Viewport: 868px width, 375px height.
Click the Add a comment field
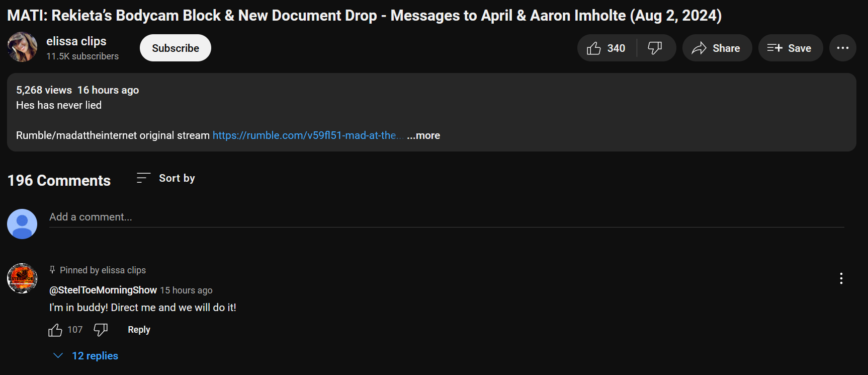[x=447, y=217]
